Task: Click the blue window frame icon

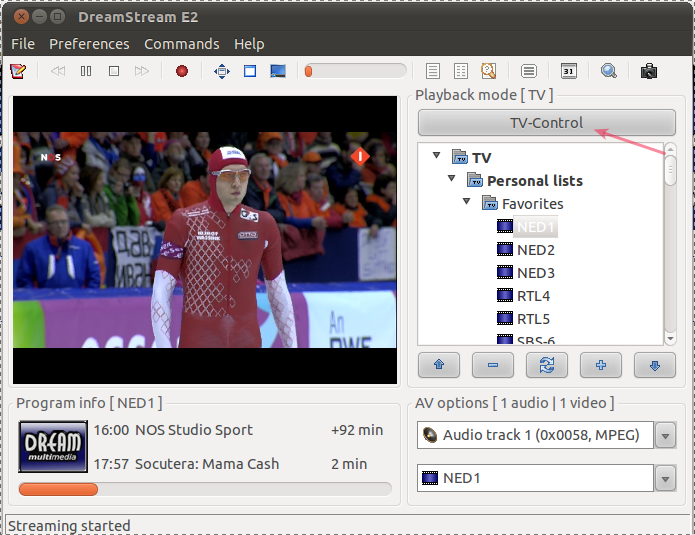Action: [x=250, y=71]
